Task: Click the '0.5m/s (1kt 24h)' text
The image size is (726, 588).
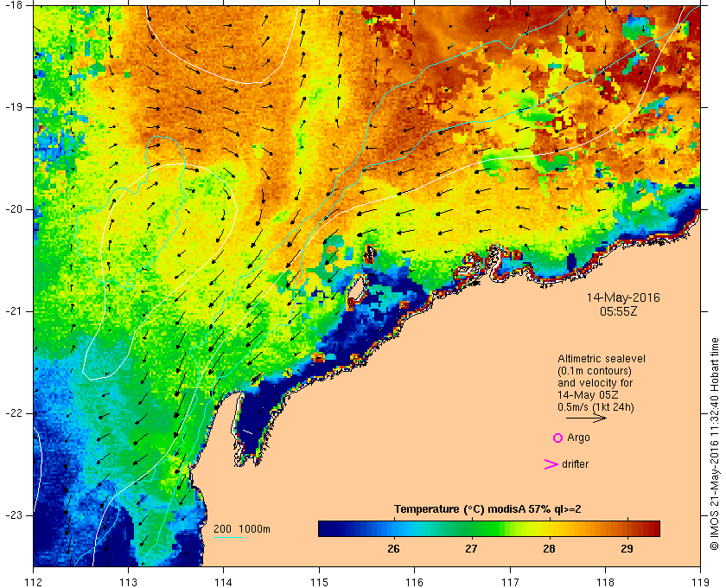Action: point(595,407)
